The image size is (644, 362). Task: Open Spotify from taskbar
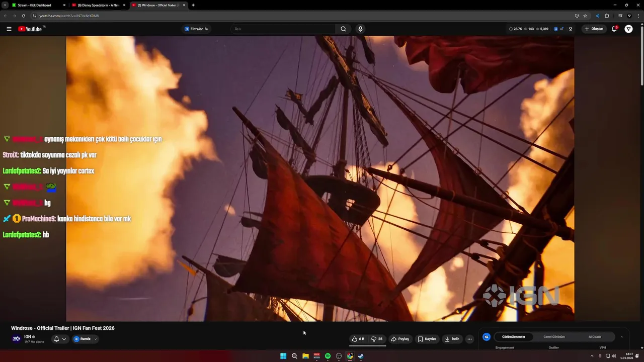[x=328, y=356]
